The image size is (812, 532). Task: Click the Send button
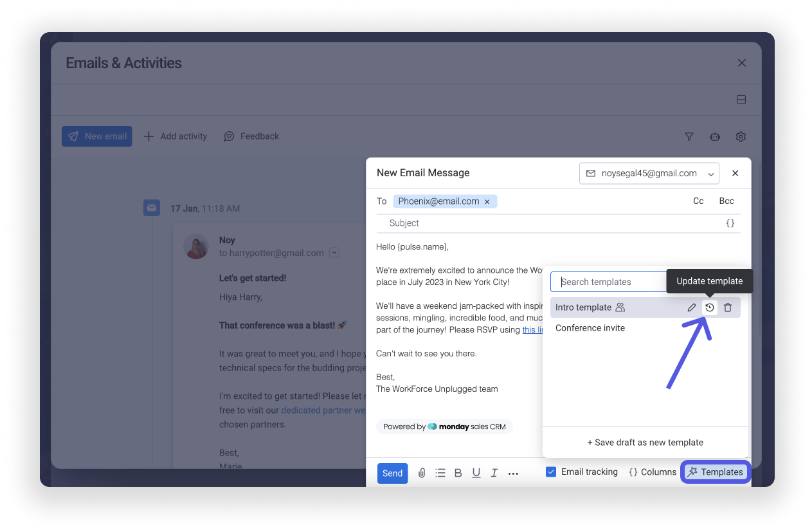click(x=392, y=472)
